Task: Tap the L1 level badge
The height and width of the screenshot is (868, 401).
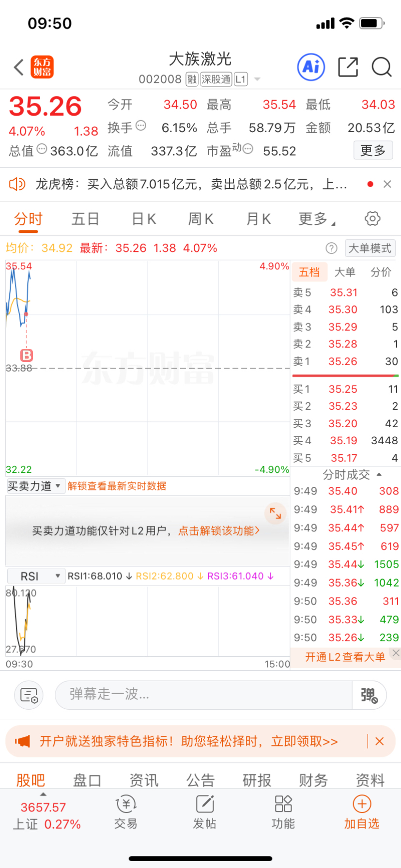Action: point(241,79)
